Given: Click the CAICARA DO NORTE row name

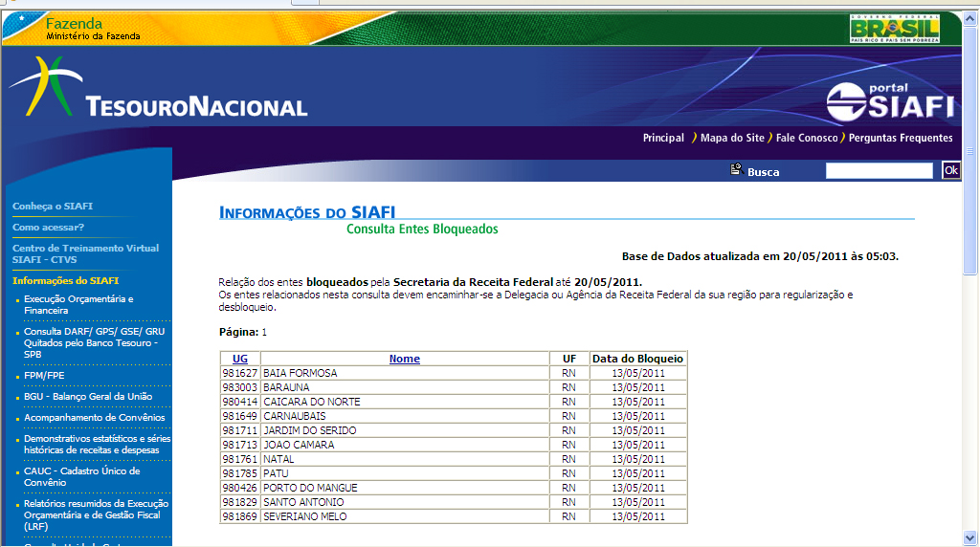Looking at the screenshot, I should coord(312,403).
